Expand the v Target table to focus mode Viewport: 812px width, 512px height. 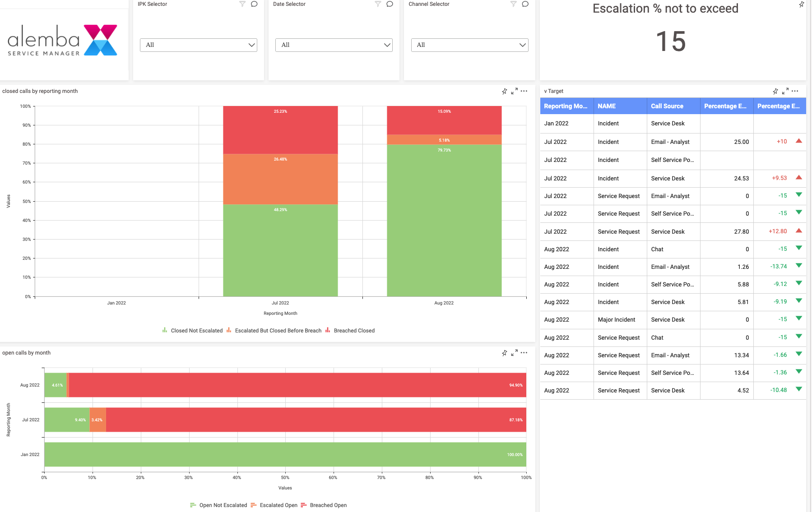[785, 91]
